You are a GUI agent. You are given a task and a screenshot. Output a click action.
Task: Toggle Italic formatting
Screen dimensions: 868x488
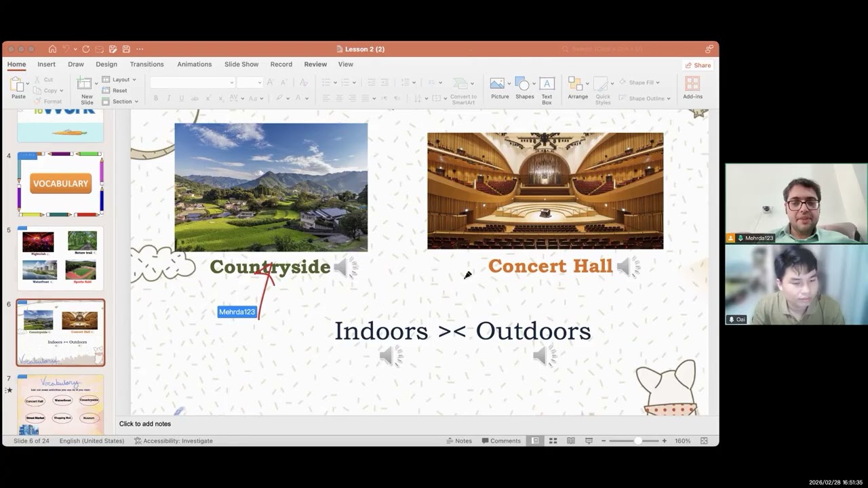(x=169, y=98)
